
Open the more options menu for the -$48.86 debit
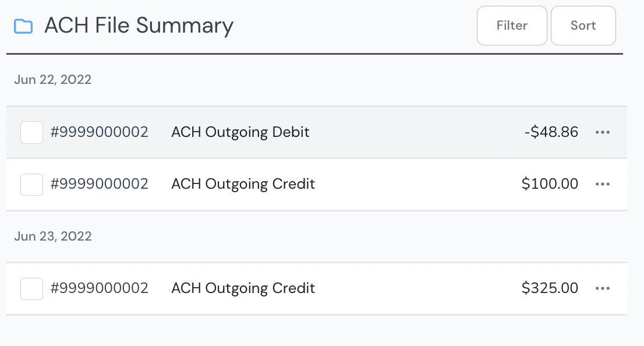tap(603, 132)
